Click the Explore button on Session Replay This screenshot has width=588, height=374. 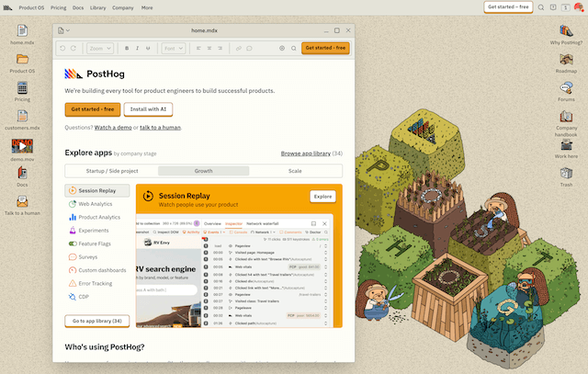[x=322, y=197]
